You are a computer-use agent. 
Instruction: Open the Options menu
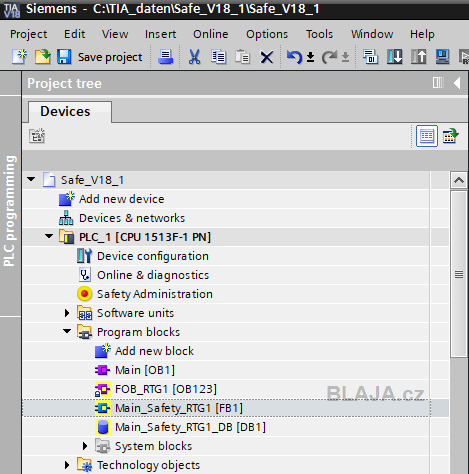tap(267, 34)
